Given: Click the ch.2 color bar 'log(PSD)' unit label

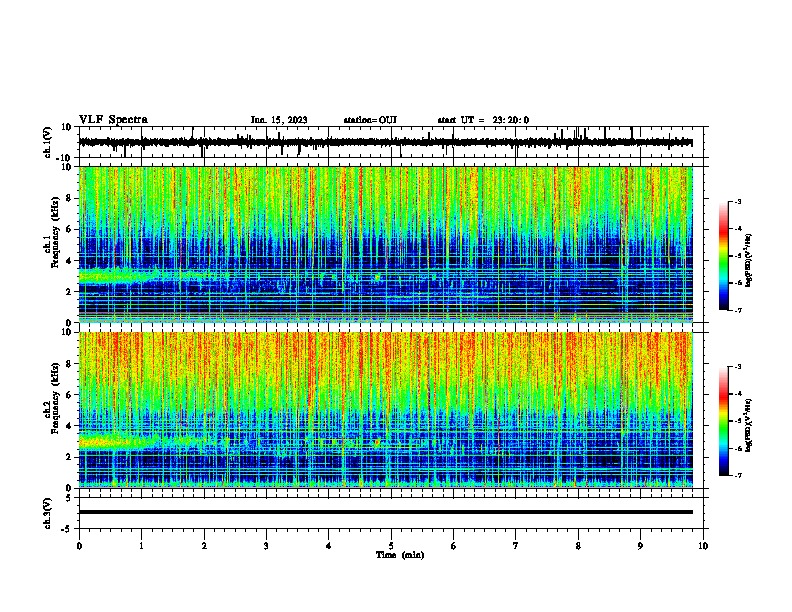Looking at the screenshot, I should [749, 425].
